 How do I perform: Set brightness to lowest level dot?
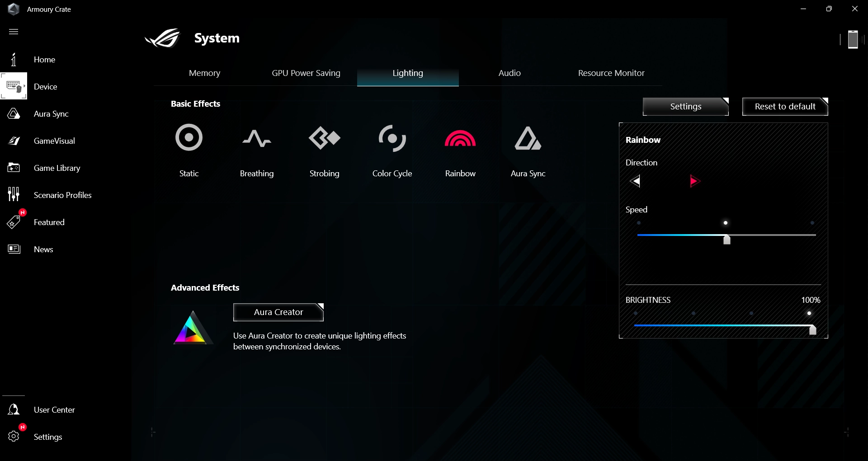click(636, 313)
